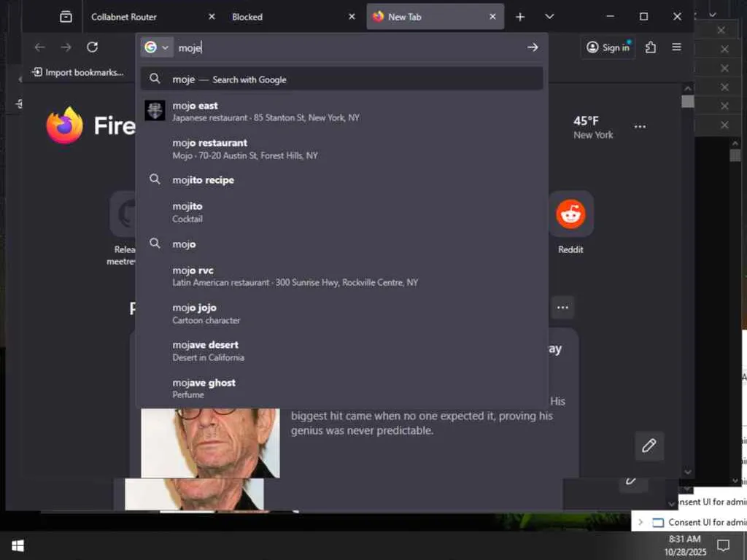Image resolution: width=747 pixels, height=560 pixels.
Task: Expand the 'Consent UI for admin' tree row
Action: 640,522
